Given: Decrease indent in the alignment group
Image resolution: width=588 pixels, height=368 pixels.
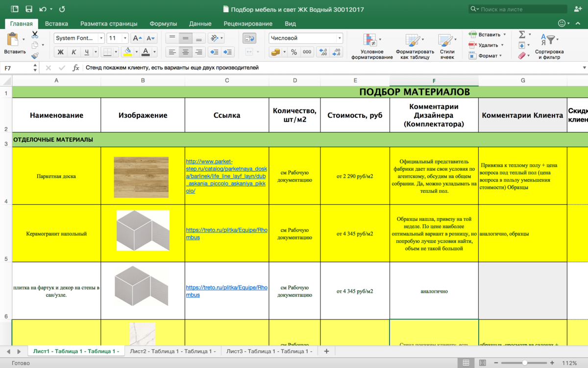Looking at the screenshot, I should (214, 52).
